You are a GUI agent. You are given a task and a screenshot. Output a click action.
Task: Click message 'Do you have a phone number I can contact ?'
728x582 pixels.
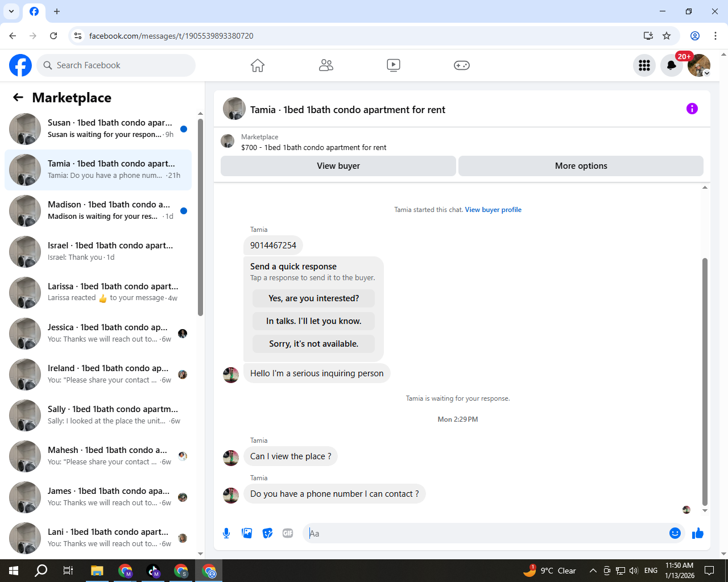(x=334, y=494)
